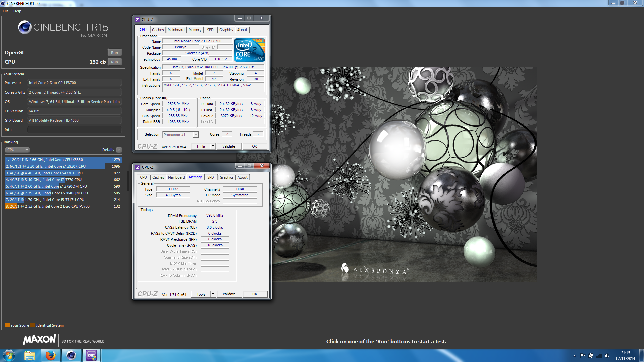Click the Show Desktop strip
This screenshot has width=644, height=362.
641,355
